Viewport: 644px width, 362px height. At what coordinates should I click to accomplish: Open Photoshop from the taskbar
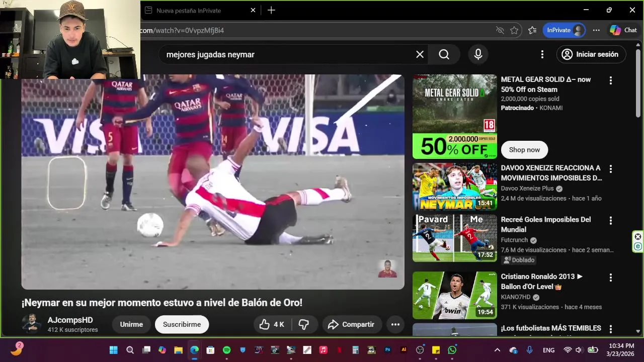(388, 350)
